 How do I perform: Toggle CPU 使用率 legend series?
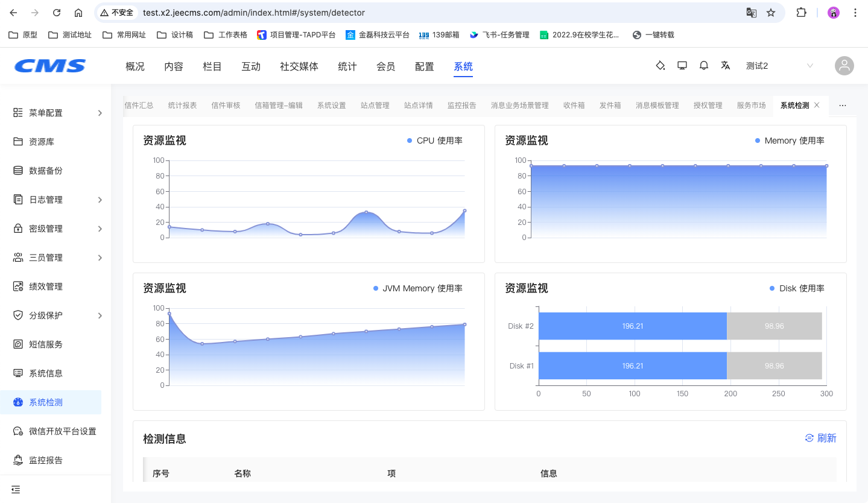pyautogui.click(x=434, y=141)
